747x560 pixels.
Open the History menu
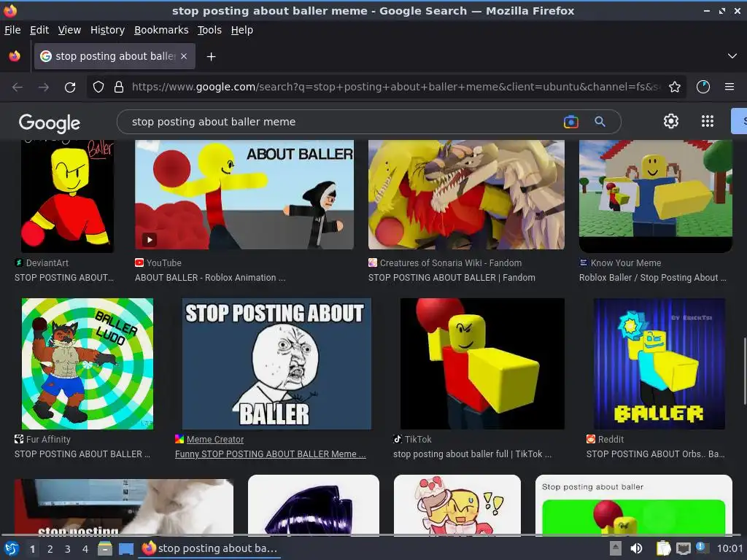[107, 30]
